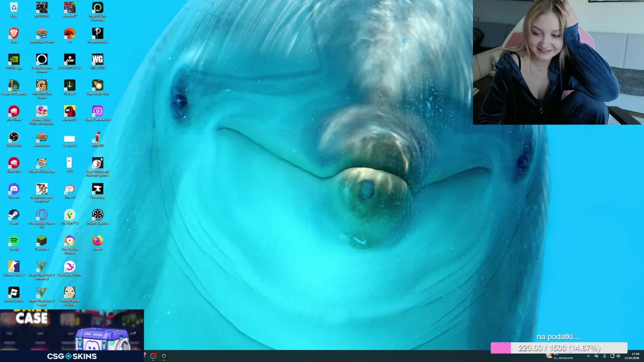Select the Counter-Strike 2 icon
The width and height of the screenshot is (644, 362).
[x=14, y=268]
